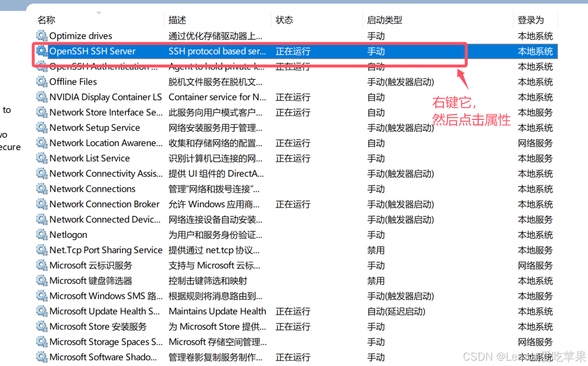Click gear icon beside Microsoft 云标识服务

[42, 266]
